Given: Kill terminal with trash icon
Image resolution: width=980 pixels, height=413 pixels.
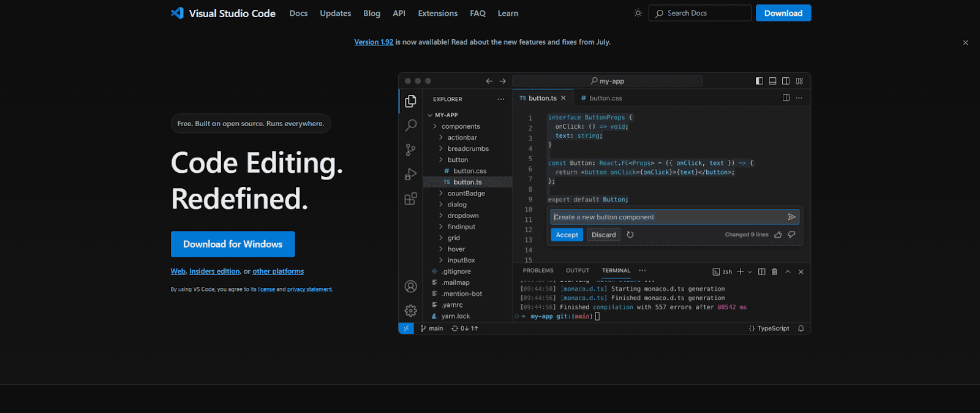Looking at the screenshot, I should pyautogui.click(x=774, y=271).
